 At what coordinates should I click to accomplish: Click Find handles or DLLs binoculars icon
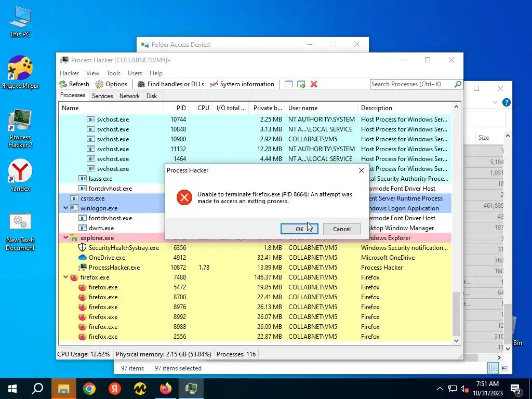point(141,84)
